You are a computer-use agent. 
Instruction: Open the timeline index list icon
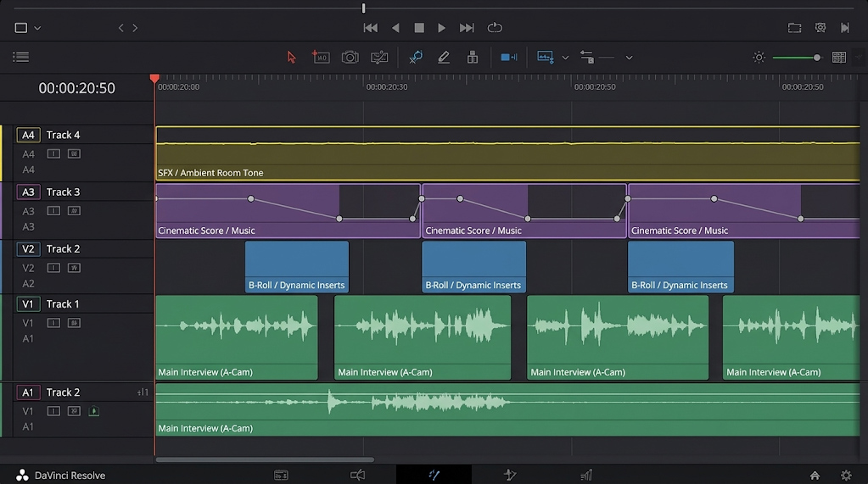[x=20, y=57]
